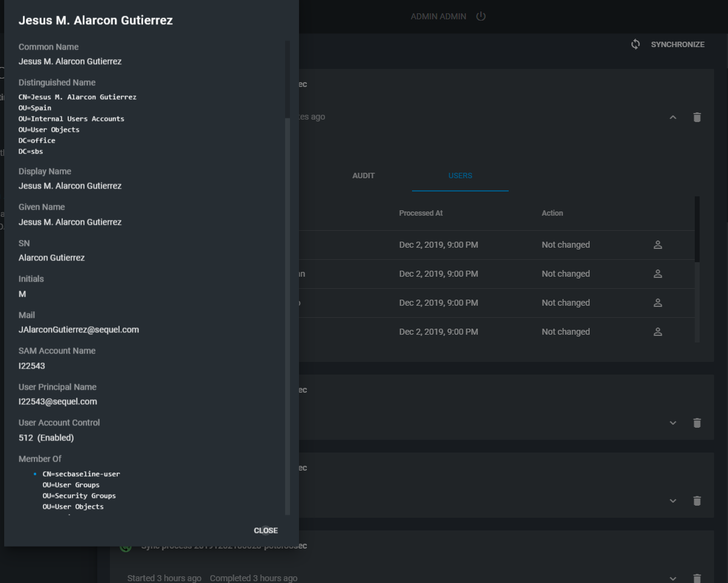Click the Processed At column header

pos(421,213)
